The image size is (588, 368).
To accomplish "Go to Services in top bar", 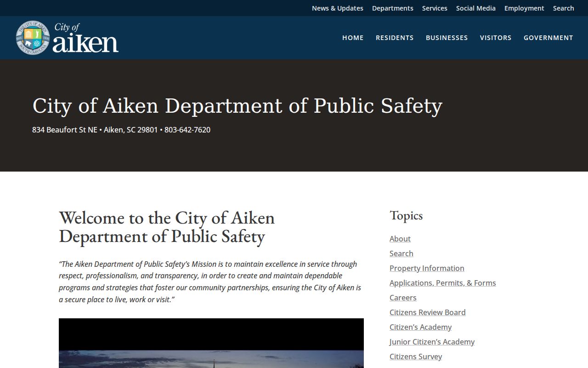I will (x=435, y=8).
